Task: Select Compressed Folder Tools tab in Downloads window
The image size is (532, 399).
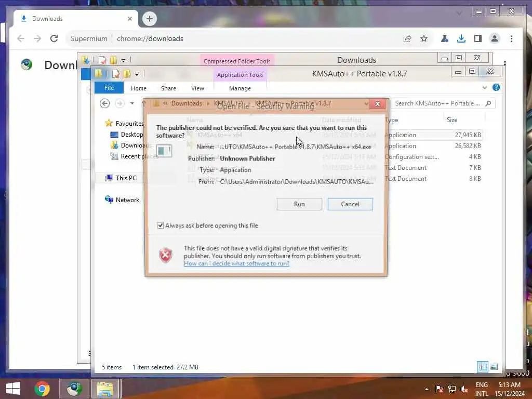Action: 237,61
